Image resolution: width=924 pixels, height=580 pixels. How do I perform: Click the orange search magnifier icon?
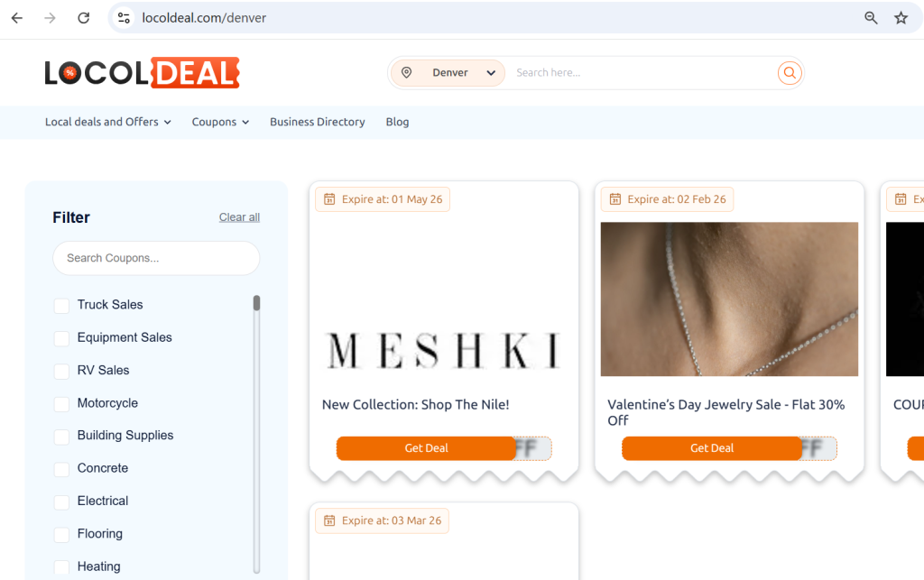point(790,73)
